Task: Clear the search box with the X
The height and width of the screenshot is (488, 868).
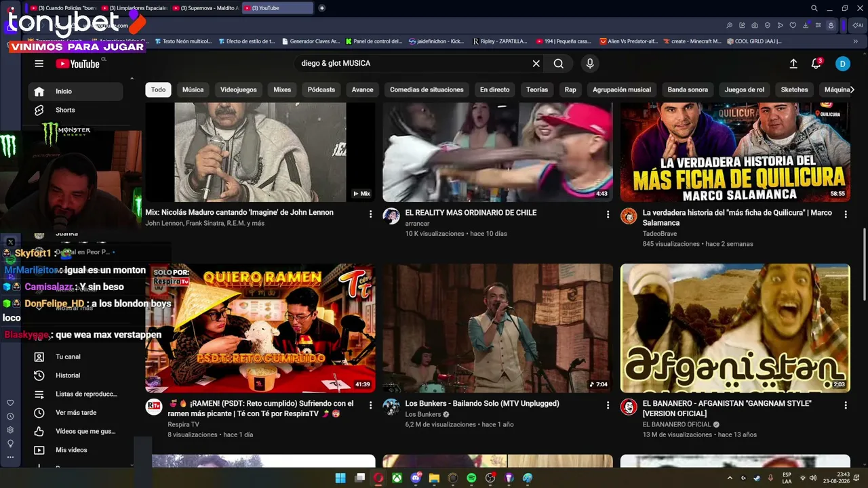Action: pyautogui.click(x=536, y=64)
